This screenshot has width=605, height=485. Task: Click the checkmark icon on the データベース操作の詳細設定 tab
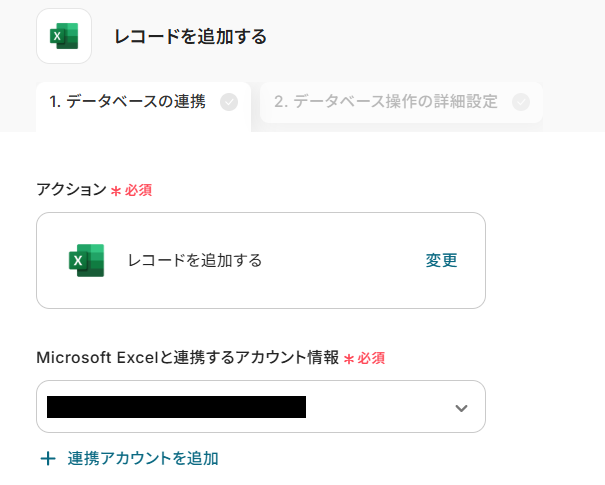tap(520, 101)
